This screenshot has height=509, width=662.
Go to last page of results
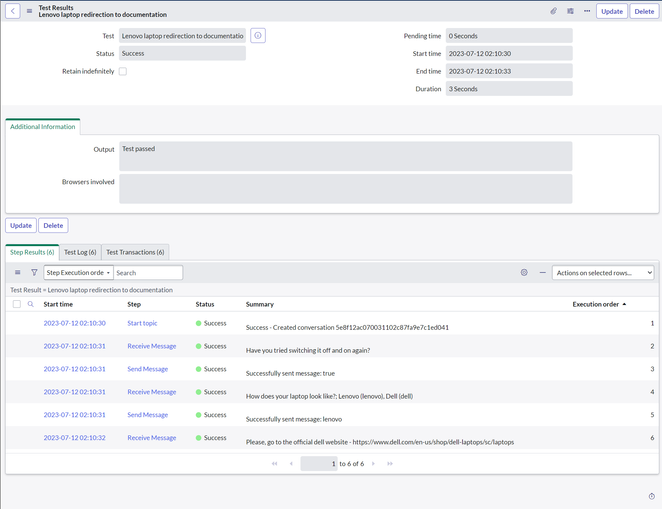(390, 464)
